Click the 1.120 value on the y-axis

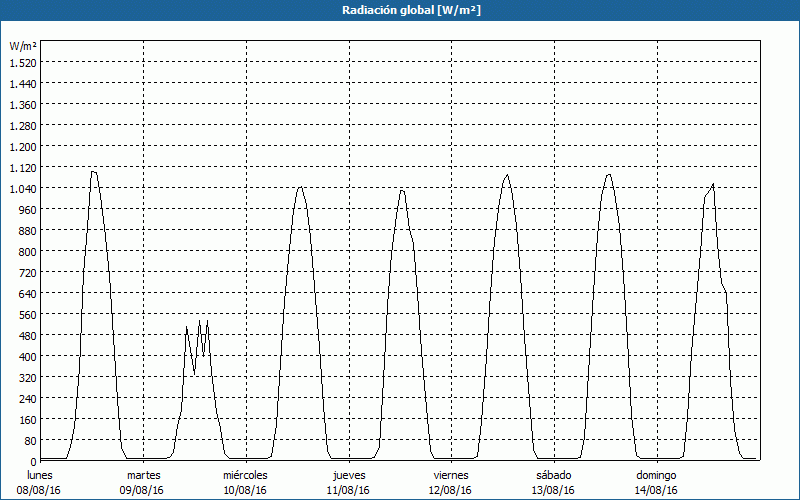click(22, 168)
